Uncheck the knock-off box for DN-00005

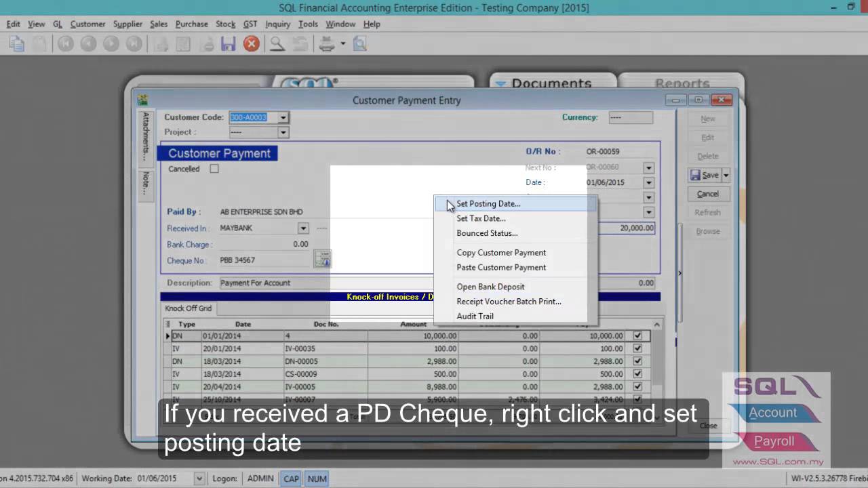(637, 361)
